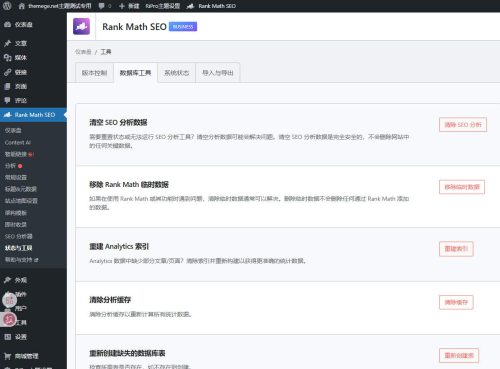
Task: Click the Rank Math purple logo
Action: (82, 26)
